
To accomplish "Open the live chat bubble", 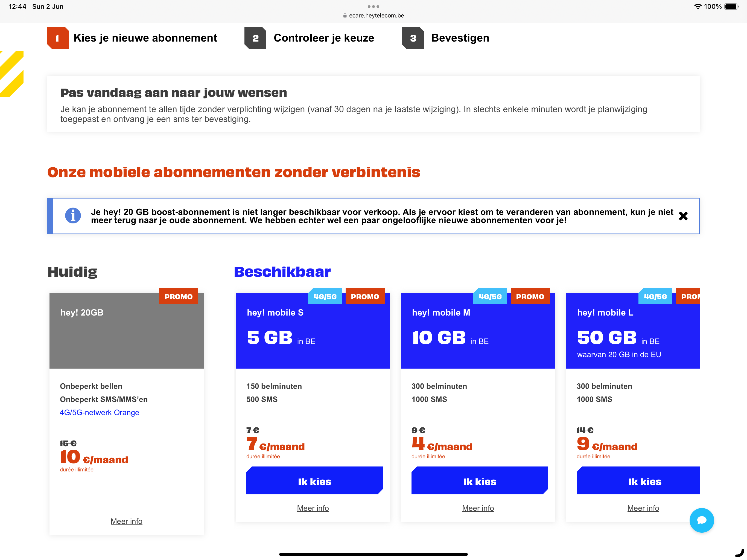I will pyautogui.click(x=701, y=520).
